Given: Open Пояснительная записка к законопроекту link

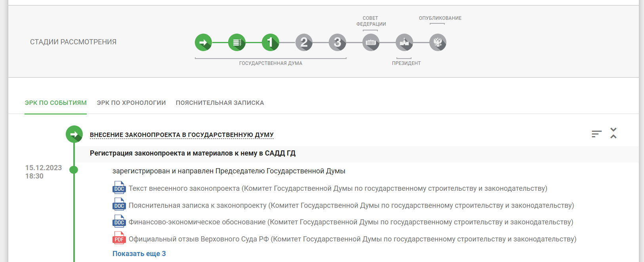Looking at the screenshot, I should coord(351,205).
